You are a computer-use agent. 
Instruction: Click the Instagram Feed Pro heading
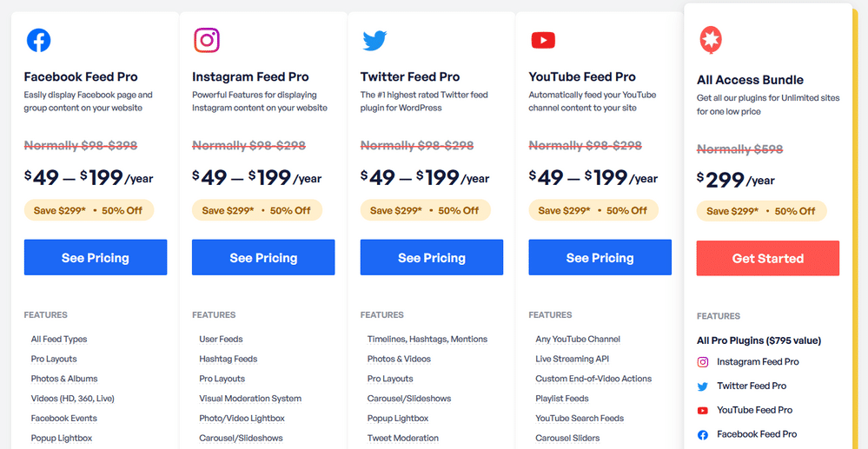[x=250, y=77]
